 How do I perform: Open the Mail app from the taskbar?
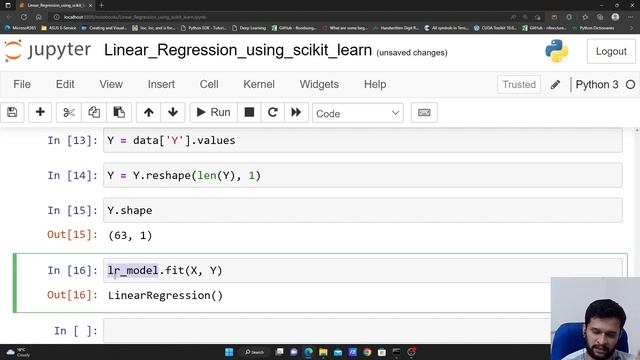[x=338, y=352]
